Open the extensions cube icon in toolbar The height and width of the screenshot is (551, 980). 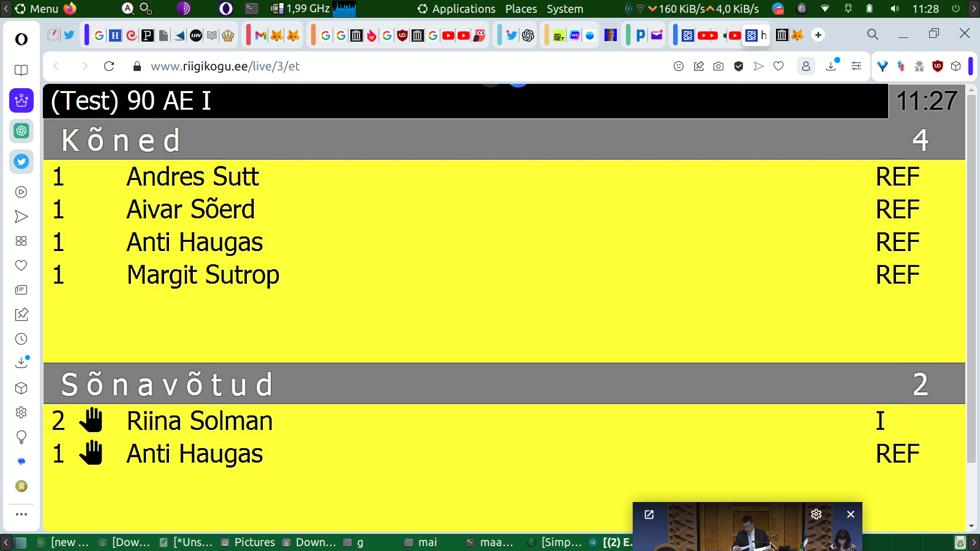[956, 66]
